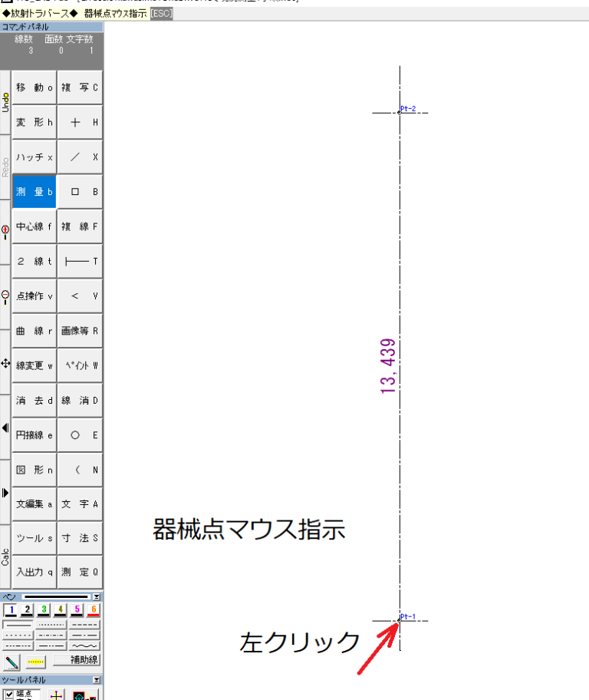Image resolution: width=589 pixels, height=700 pixels.
Task: Click the yellow dotted line icon
Action: [36, 661]
